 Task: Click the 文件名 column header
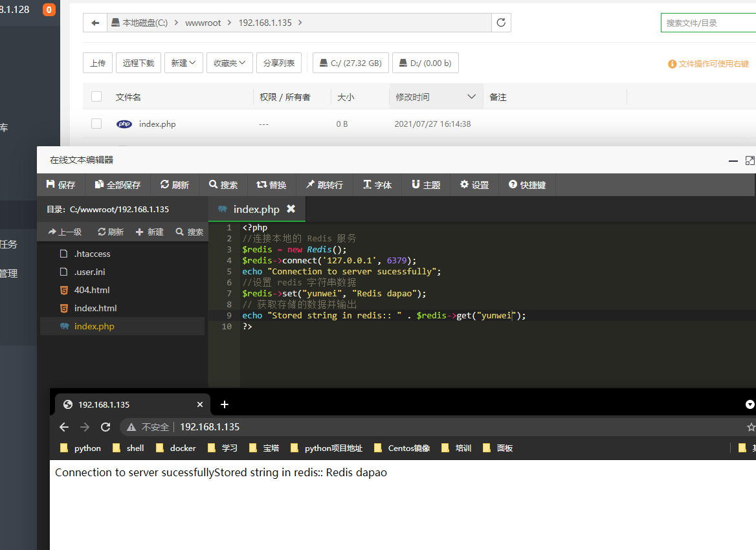coord(128,97)
